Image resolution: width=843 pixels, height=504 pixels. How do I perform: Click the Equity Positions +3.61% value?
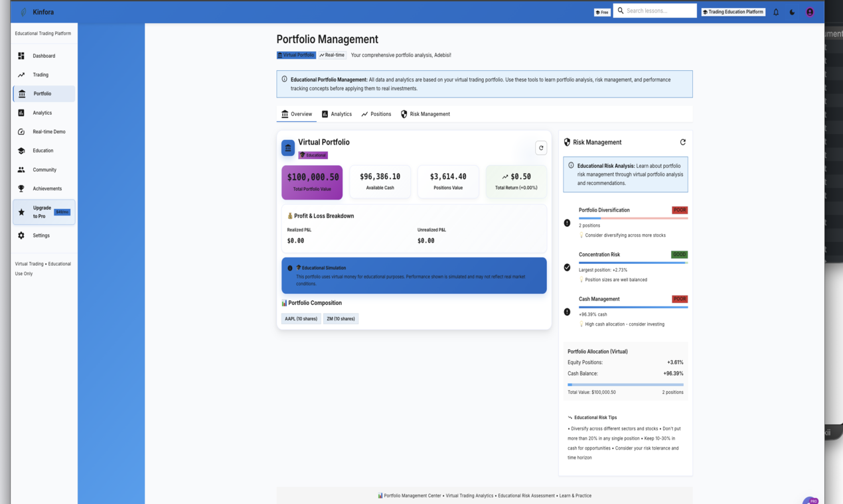tap(675, 363)
